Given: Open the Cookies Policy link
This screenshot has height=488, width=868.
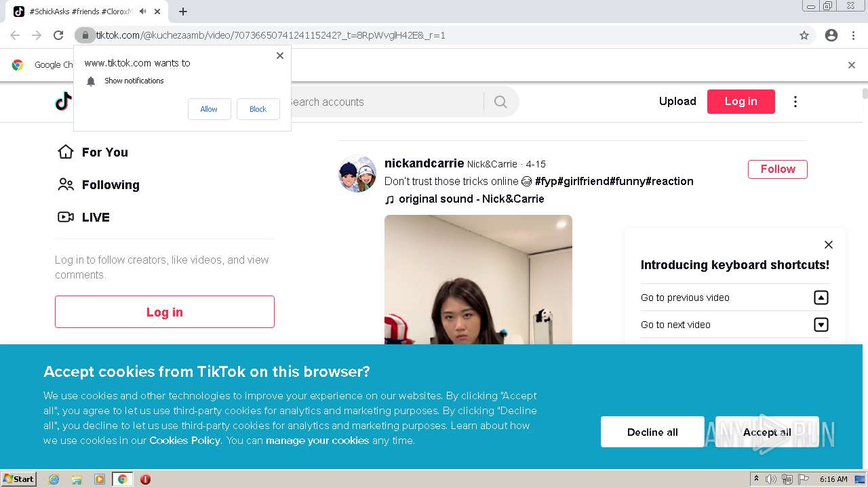Looking at the screenshot, I should pyautogui.click(x=185, y=441).
